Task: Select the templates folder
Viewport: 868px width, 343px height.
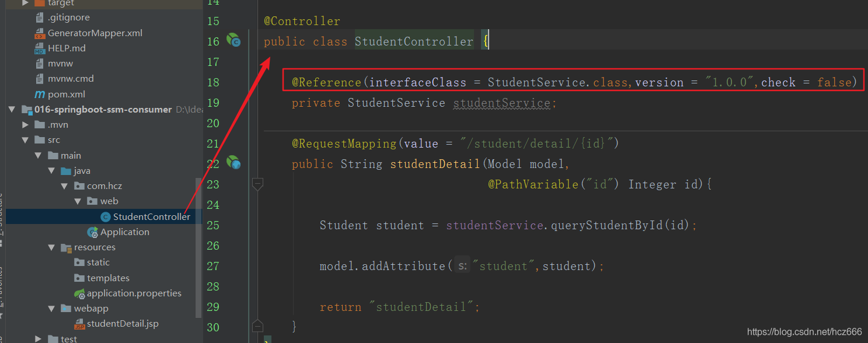Action: tap(108, 278)
